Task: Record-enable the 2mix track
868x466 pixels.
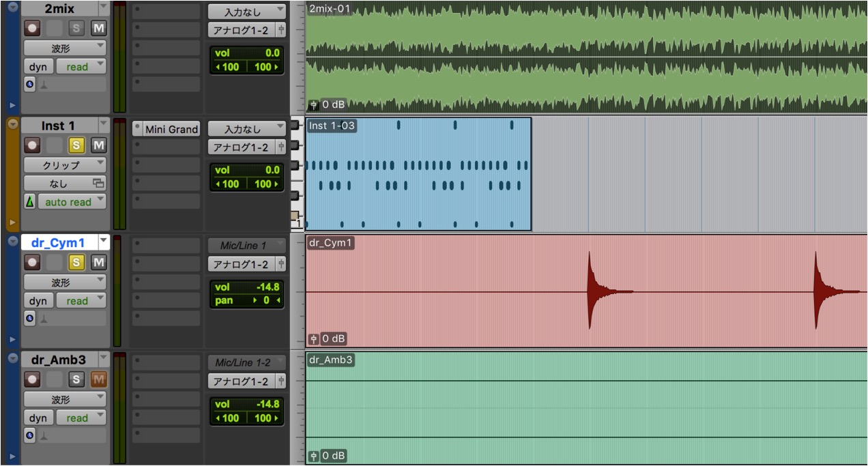Action: (32, 28)
